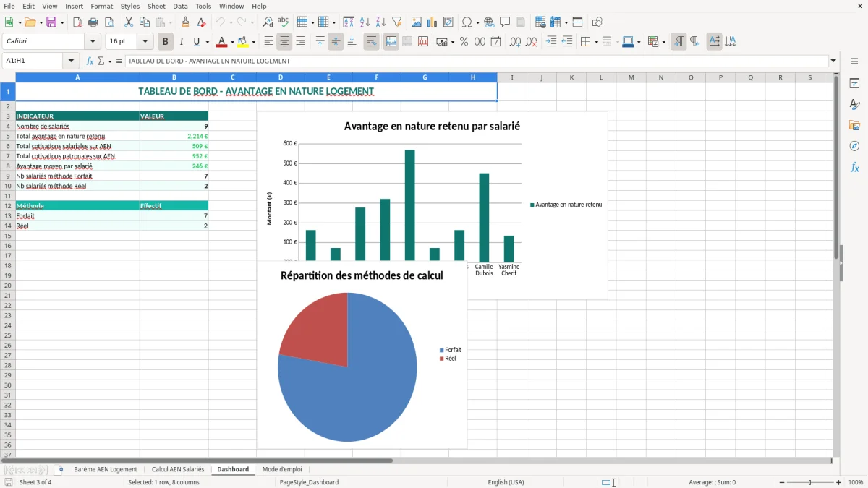Click the Save document icon
This screenshot has width=868, height=488.
pyautogui.click(x=51, y=22)
